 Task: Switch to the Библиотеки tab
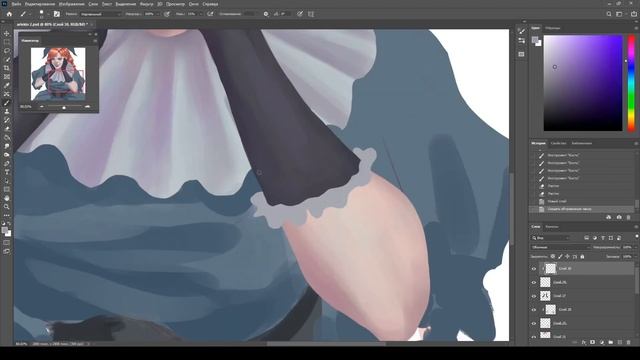pos(582,143)
